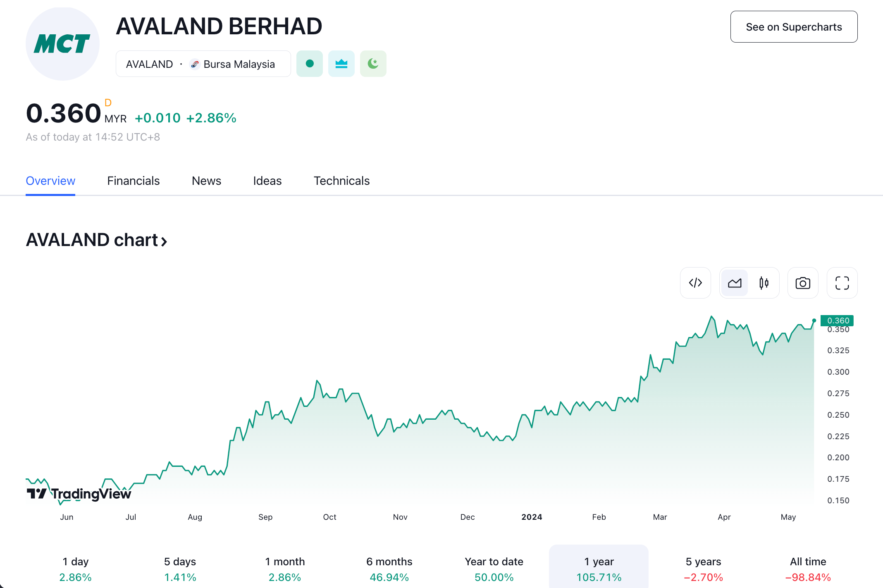Switch to candlestick chart view
Screen dimensions: 883x588
pos(764,283)
